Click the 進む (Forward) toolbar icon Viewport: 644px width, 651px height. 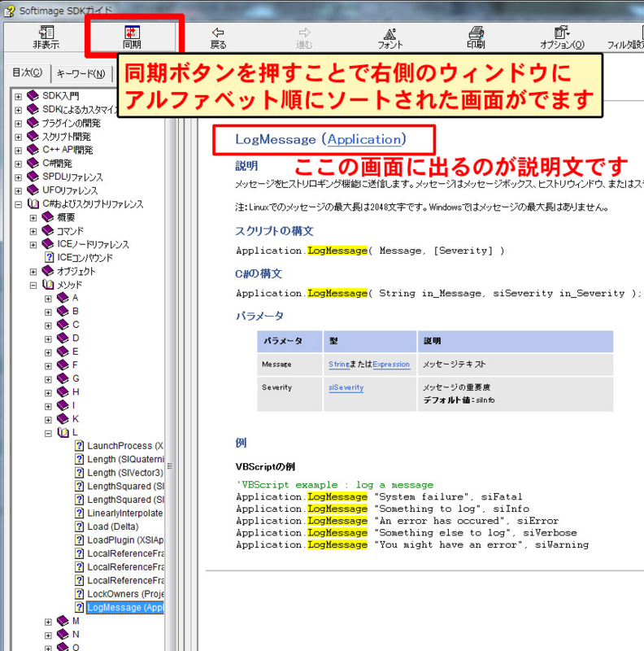304,38
